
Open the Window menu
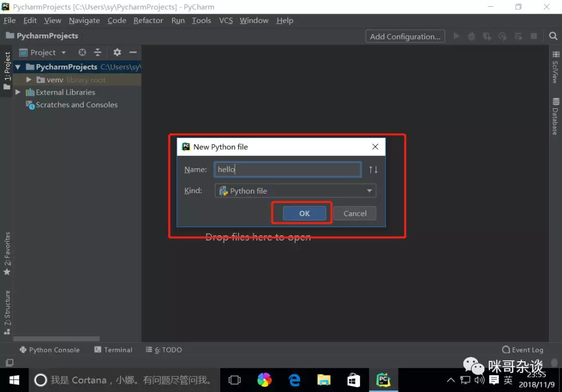(254, 20)
